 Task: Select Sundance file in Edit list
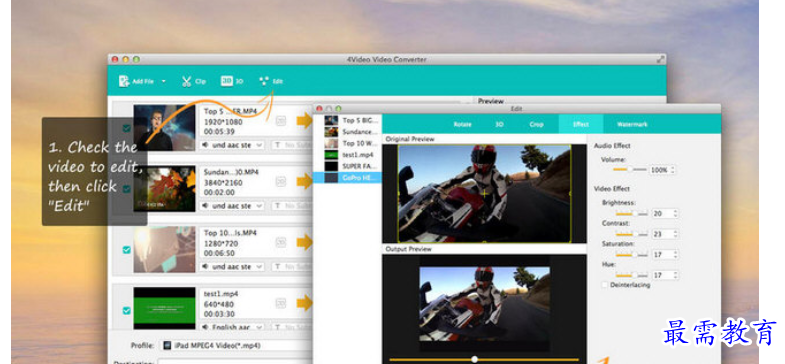click(347, 132)
